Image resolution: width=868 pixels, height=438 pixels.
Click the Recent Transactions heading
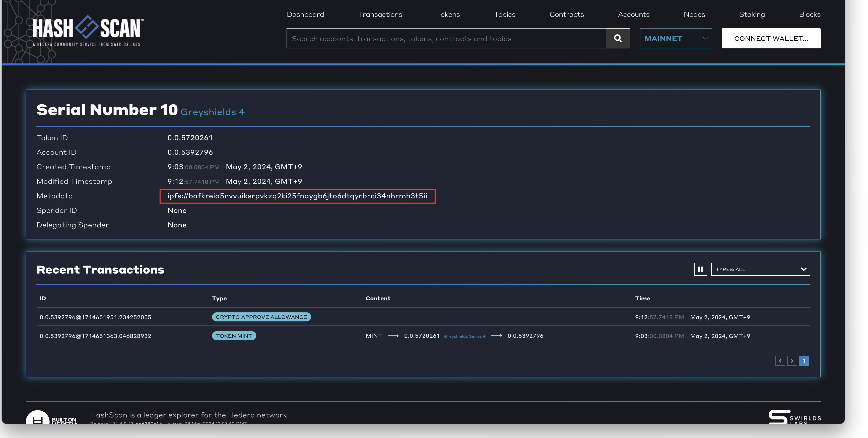pos(100,269)
